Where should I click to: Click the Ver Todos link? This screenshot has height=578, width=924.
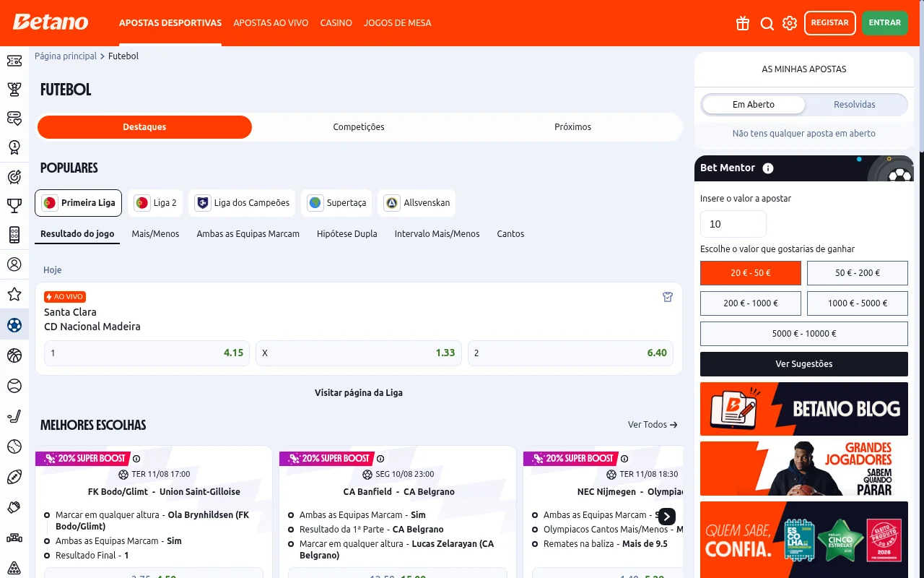(653, 425)
